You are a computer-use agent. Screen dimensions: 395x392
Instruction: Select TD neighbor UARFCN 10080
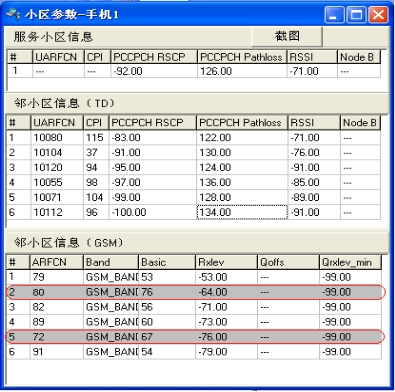[57, 137]
